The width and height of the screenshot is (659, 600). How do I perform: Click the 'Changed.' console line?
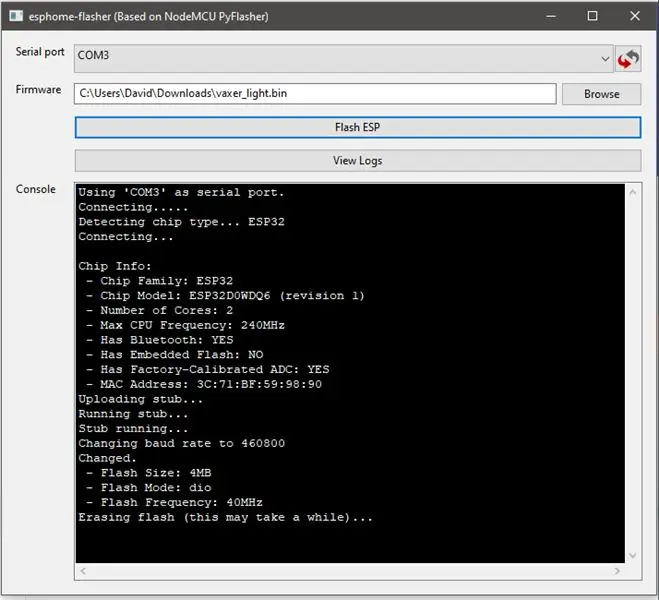[107, 458]
